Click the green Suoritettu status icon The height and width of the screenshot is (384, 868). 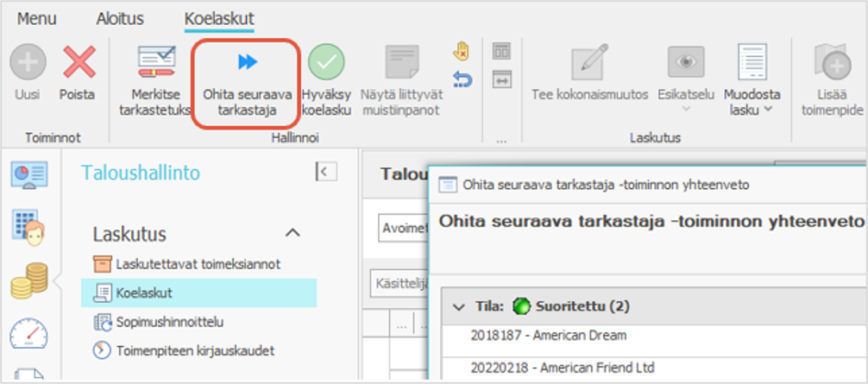coord(521,306)
